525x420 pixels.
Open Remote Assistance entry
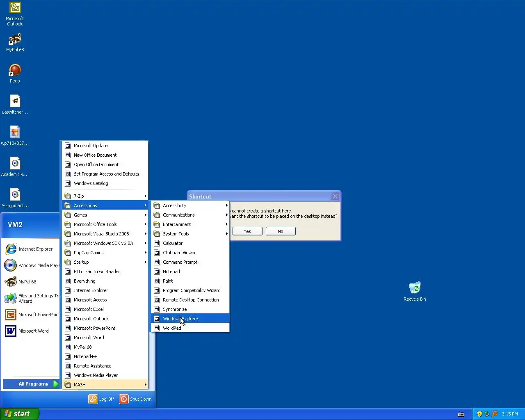(105, 366)
